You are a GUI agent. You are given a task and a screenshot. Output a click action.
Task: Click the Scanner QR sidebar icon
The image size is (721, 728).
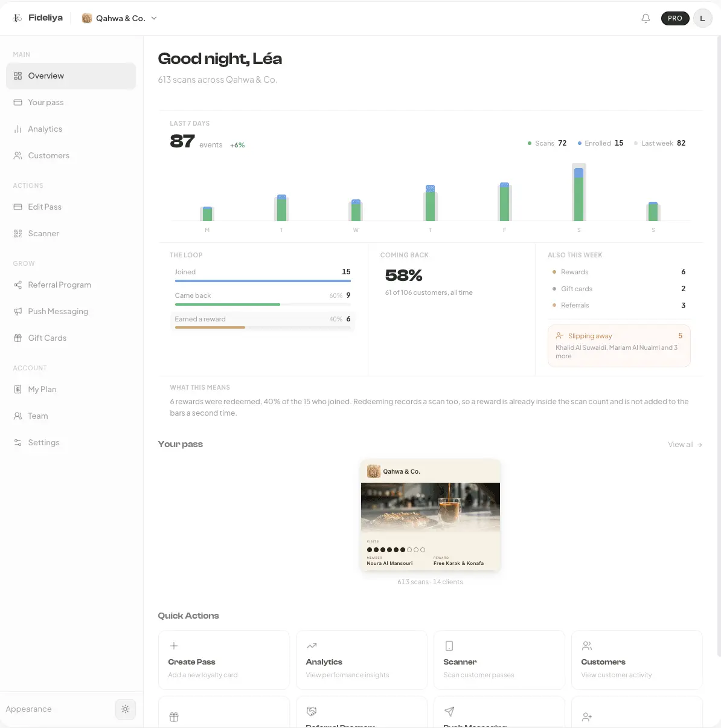click(x=18, y=233)
